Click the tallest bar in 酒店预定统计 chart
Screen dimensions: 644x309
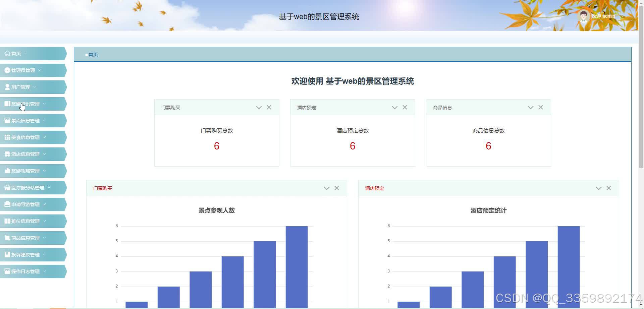click(569, 267)
